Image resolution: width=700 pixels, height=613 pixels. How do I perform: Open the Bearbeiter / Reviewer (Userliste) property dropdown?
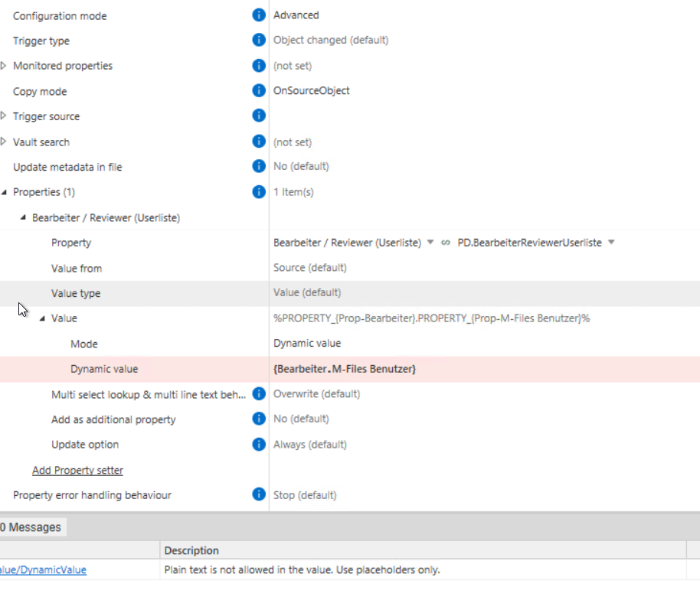pyautogui.click(x=430, y=243)
